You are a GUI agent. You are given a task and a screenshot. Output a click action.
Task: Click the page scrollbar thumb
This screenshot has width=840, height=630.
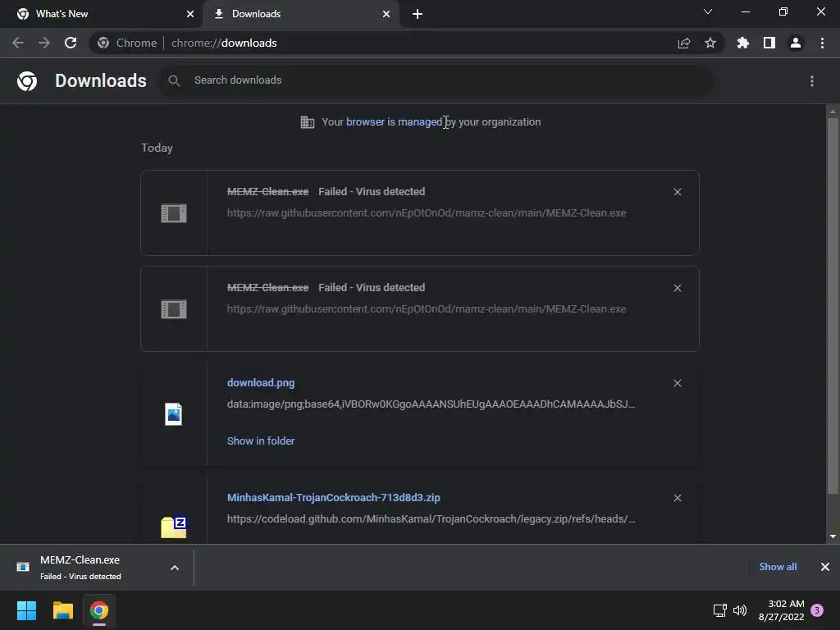[x=833, y=305]
